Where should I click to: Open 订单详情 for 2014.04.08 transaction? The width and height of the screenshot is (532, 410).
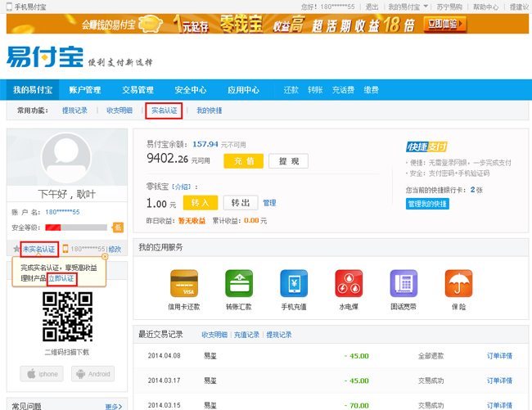click(x=499, y=356)
